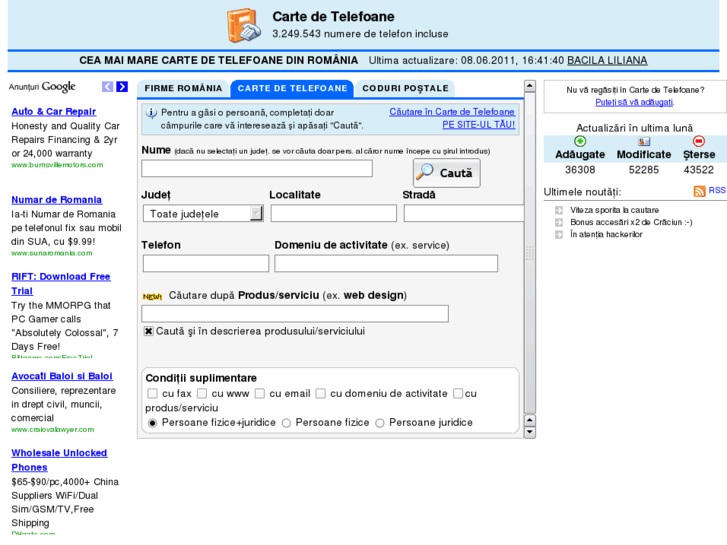This screenshot has width=727, height=545.
Task: Open the Toate județele county dropdown
Action: (x=203, y=213)
